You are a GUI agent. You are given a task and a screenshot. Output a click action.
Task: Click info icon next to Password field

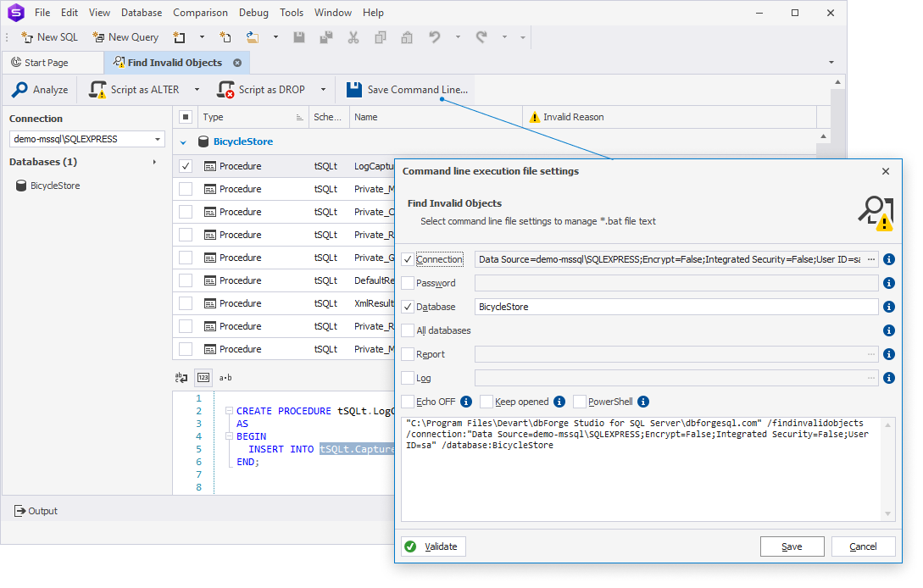click(x=889, y=283)
